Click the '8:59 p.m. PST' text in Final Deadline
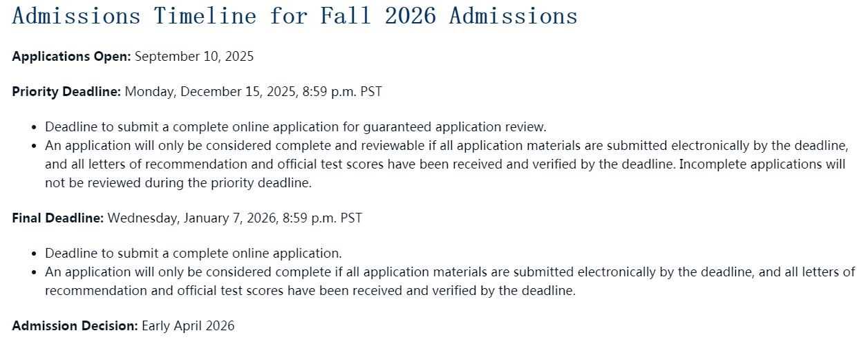 coord(322,218)
